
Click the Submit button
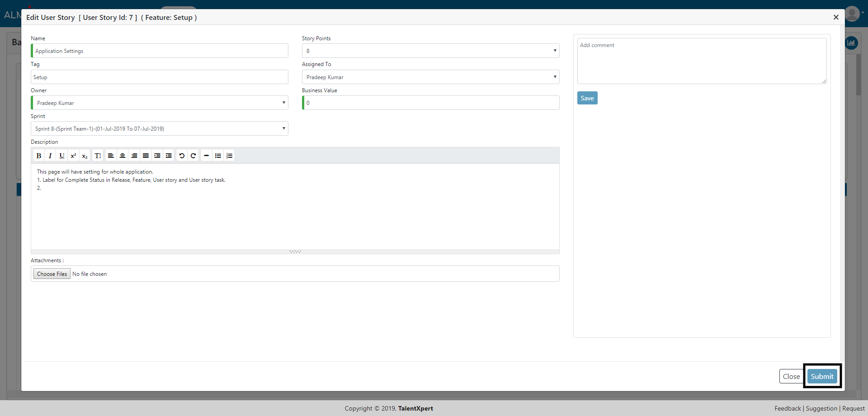(822, 376)
